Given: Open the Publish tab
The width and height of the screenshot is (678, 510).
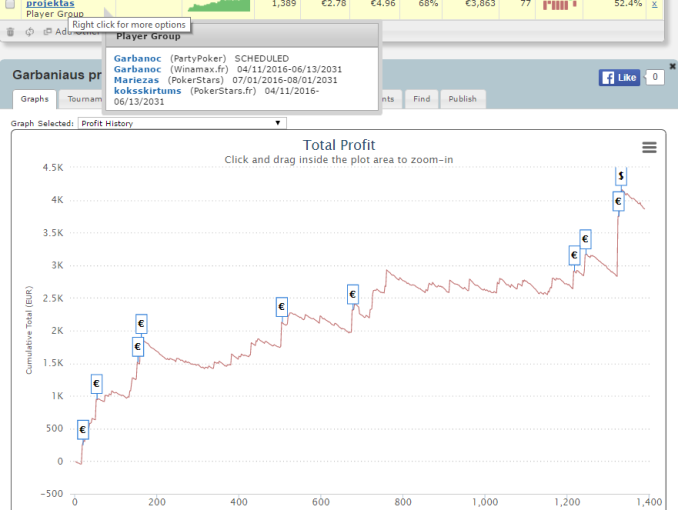Looking at the screenshot, I should pos(462,99).
